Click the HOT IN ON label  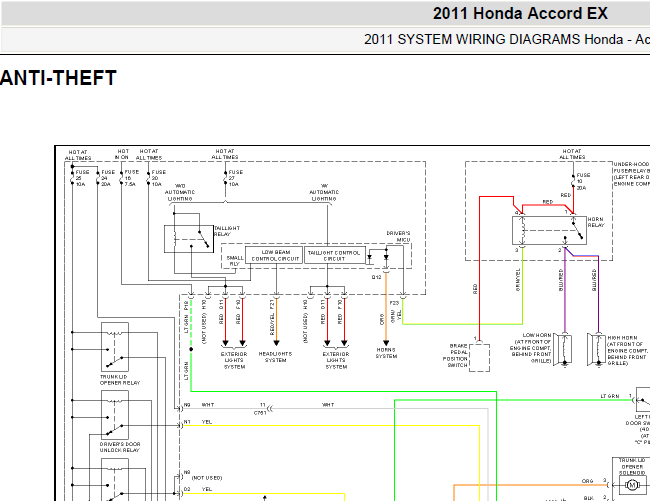click(123, 154)
